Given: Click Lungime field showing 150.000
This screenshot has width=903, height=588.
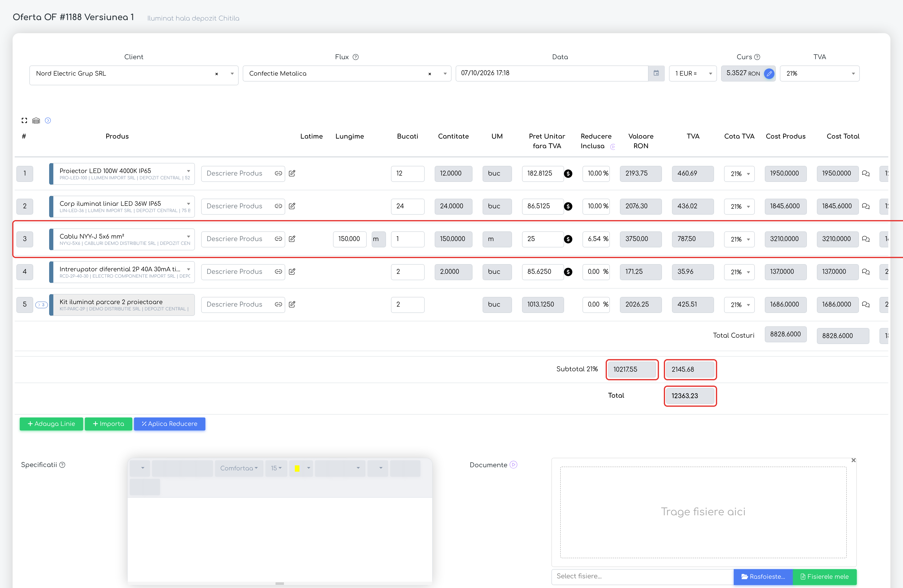Looking at the screenshot, I should click(x=349, y=239).
